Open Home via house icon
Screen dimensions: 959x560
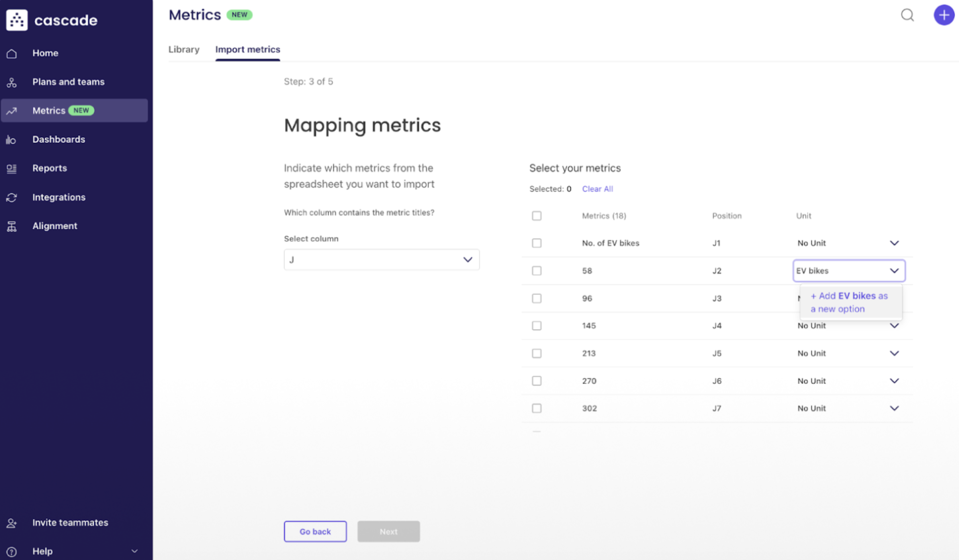pos(12,54)
